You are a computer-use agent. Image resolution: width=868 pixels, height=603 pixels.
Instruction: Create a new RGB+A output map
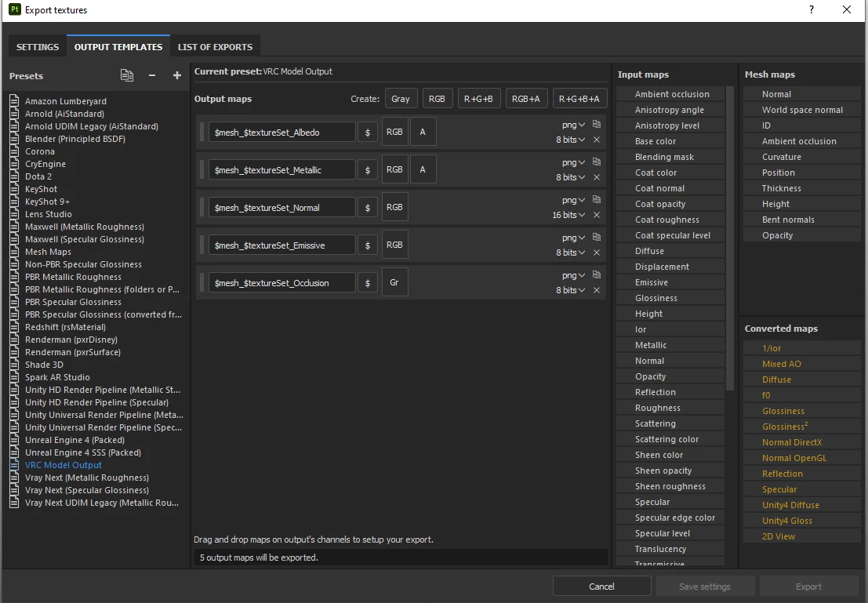pyautogui.click(x=526, y=99)
